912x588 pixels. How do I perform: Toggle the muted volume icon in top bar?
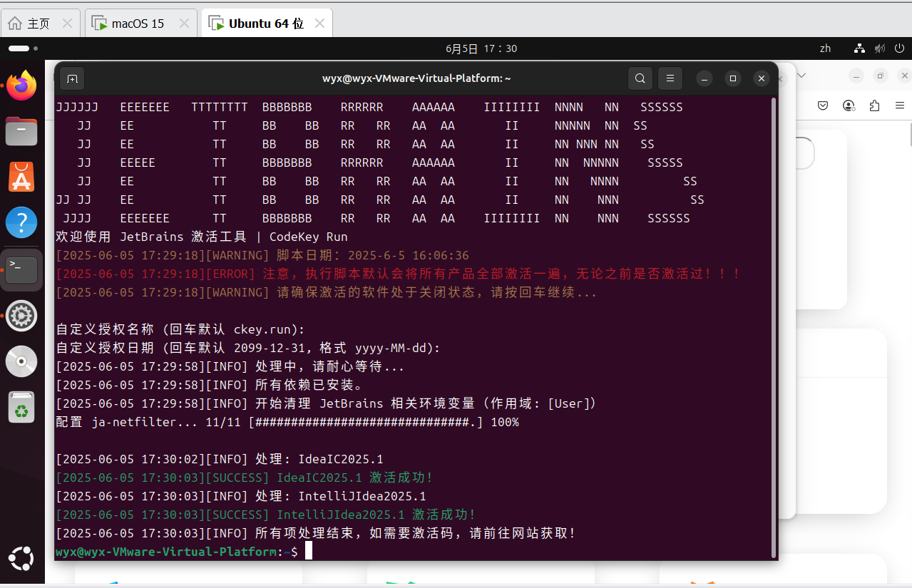[879, 48]
